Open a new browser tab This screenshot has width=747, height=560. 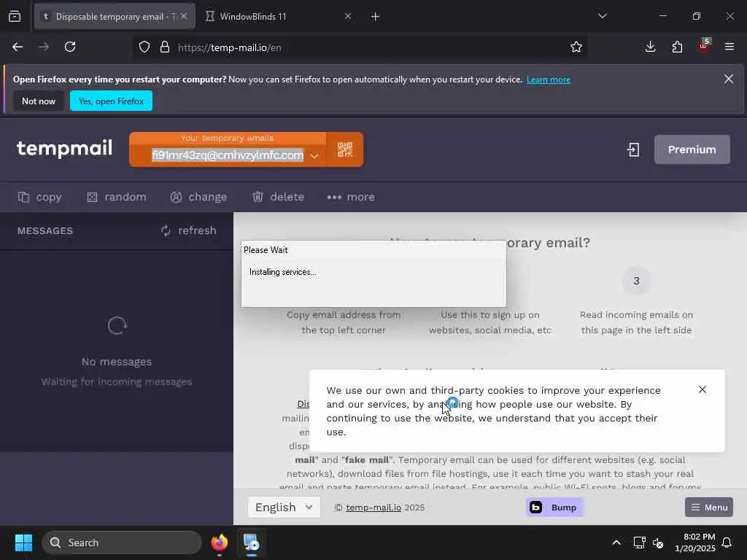376,17
